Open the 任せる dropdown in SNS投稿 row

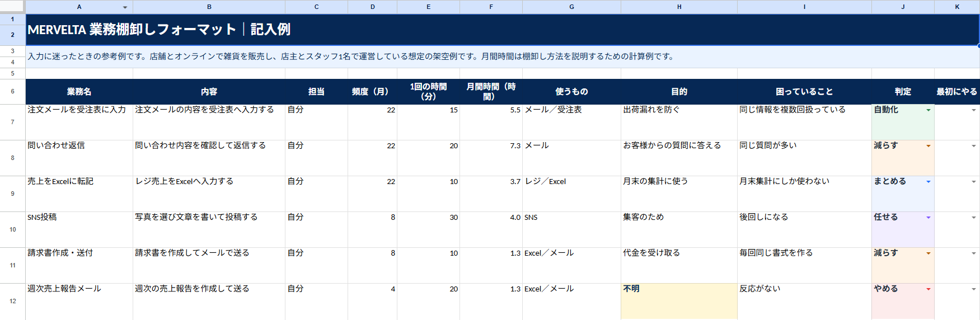coord(929,218)
